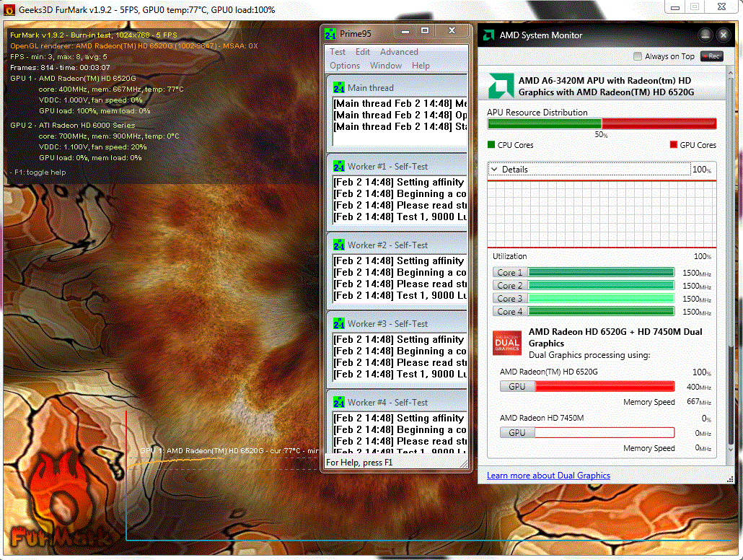Click the FurMark flame icon in title bar
Image resolution: width=743 pixels, height=560 pixels.
[9, 9]
